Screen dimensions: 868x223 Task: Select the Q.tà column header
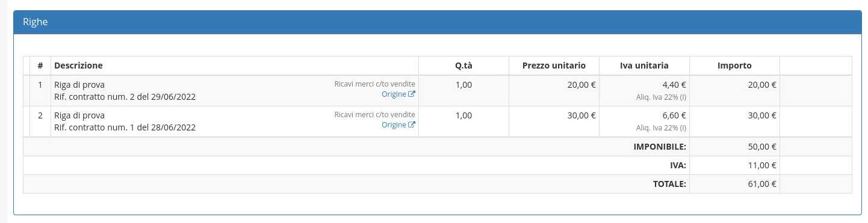(x=463, y=66)
